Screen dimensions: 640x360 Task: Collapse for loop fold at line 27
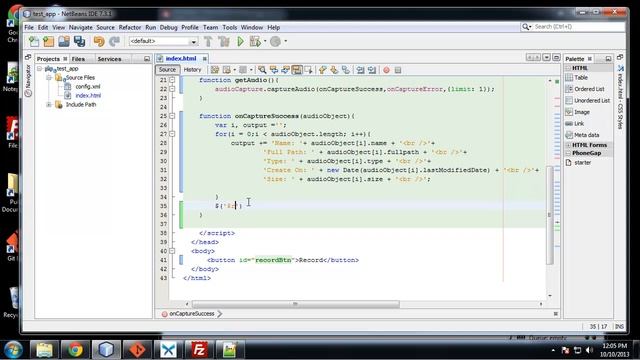[172, 134]
